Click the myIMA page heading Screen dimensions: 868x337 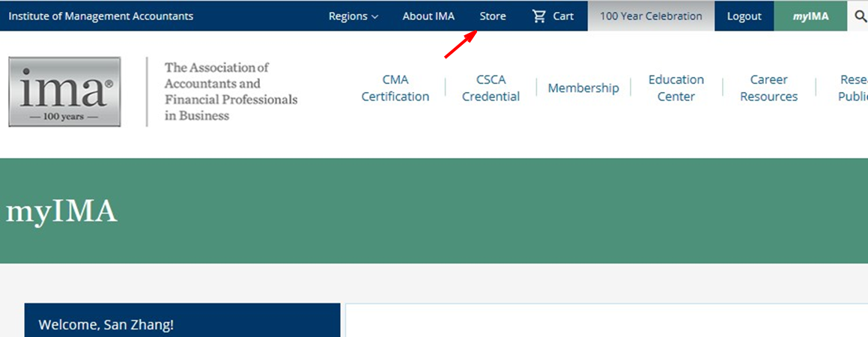[61, 212]
